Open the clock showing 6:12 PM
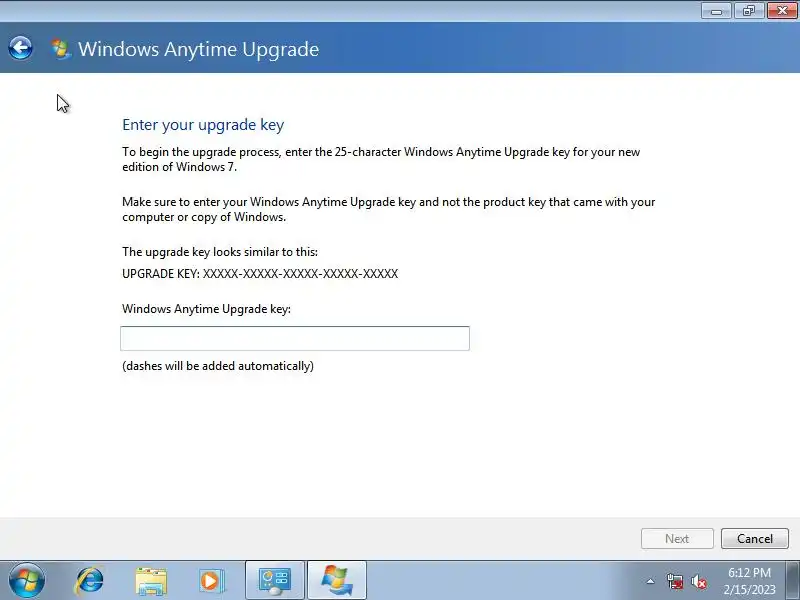The height and width of the screenshot is (600, 800). pos(749,581)
